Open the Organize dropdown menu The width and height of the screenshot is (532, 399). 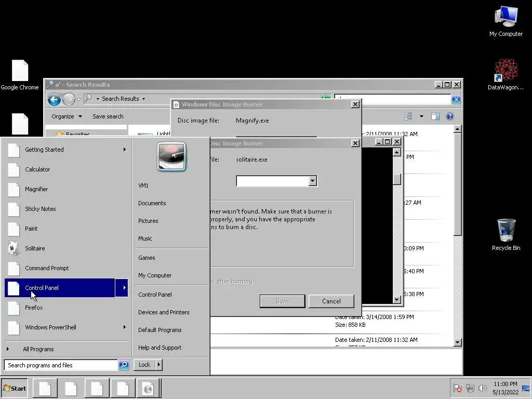[66, 116]
